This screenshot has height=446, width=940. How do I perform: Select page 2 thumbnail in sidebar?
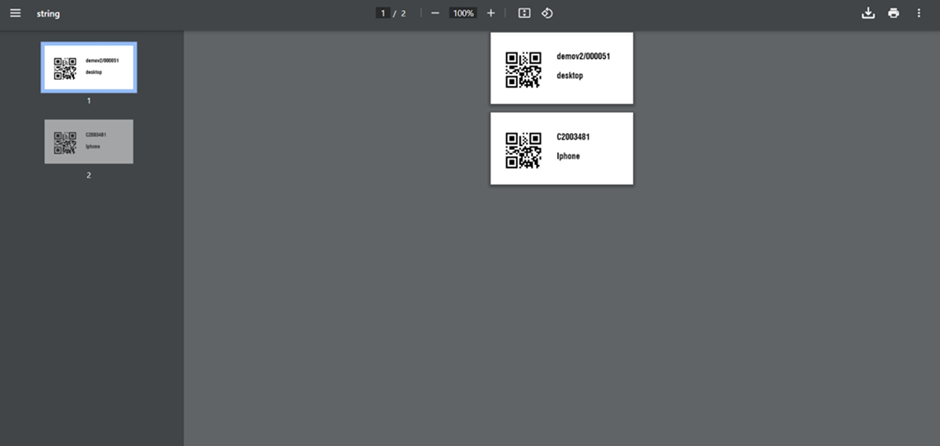click(x=89, y=141)
